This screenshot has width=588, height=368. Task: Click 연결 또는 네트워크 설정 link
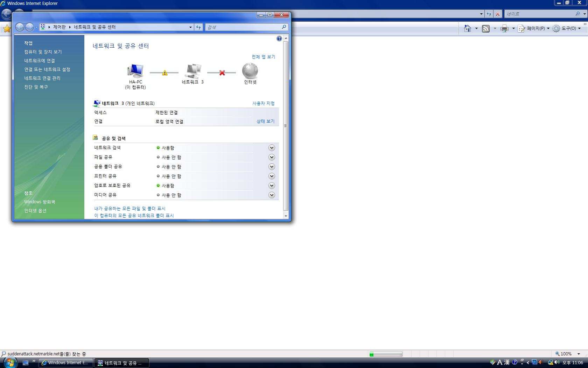(47, 69)
